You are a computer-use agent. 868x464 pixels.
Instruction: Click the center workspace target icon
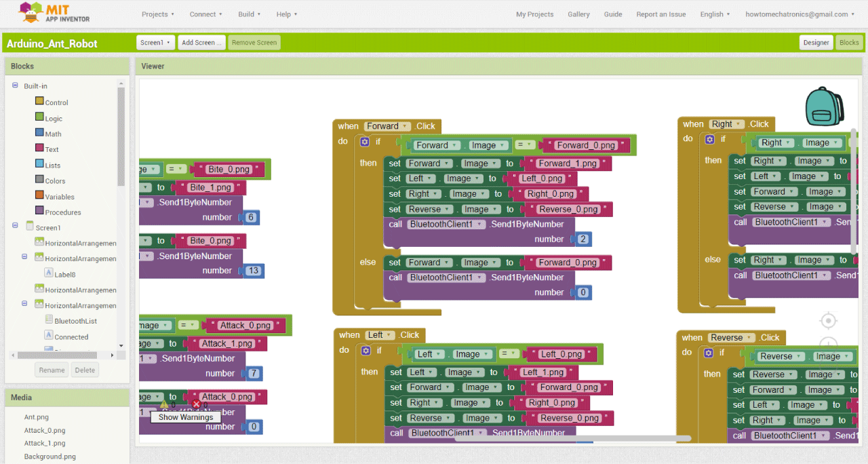827,320
